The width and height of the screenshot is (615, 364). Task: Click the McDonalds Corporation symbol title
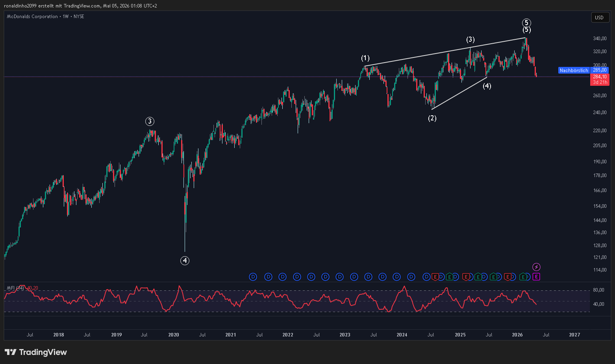32,17
